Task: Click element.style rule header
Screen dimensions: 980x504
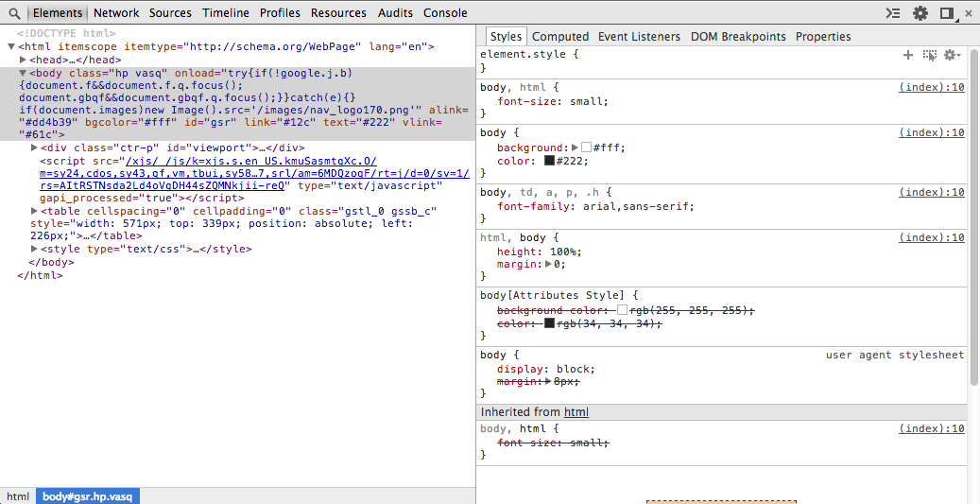Action: click(x=529, y=55)
